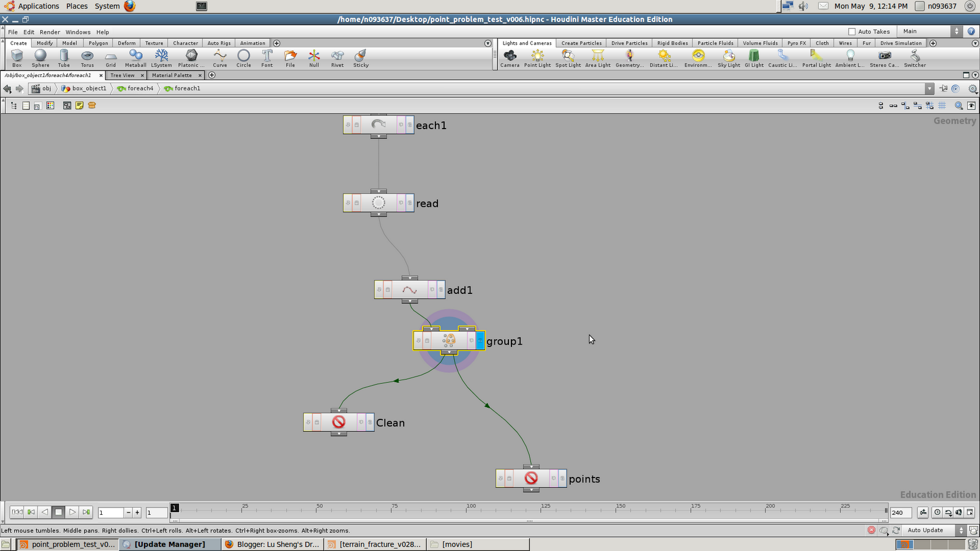The height and width of the screenshot is (551, 980).
Task: Click the current frame number field
Action: coord(111,512)
